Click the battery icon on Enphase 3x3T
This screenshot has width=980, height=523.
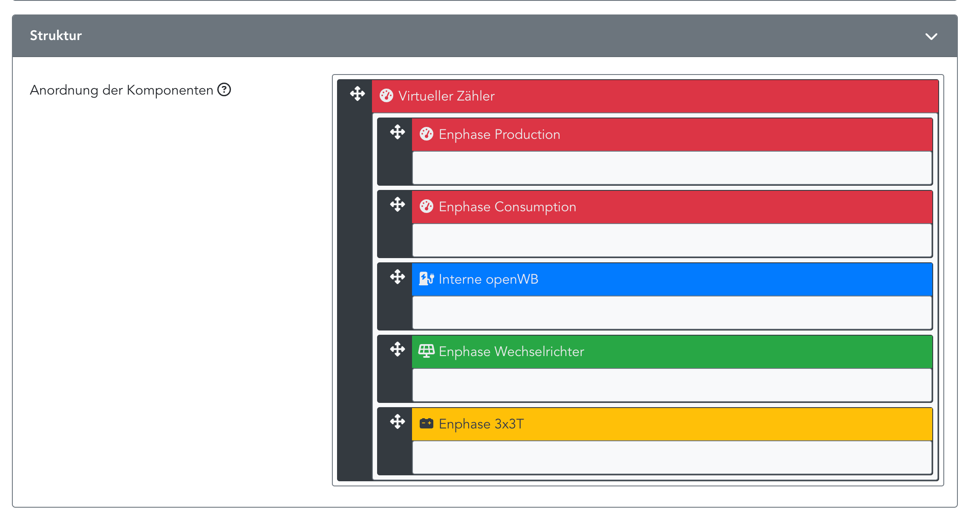(x=426, y=424)
